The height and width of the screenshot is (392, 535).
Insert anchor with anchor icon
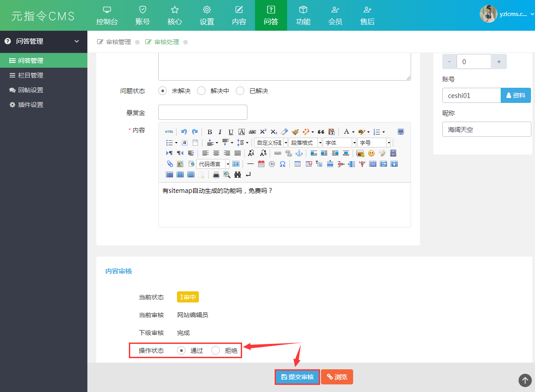299,153
